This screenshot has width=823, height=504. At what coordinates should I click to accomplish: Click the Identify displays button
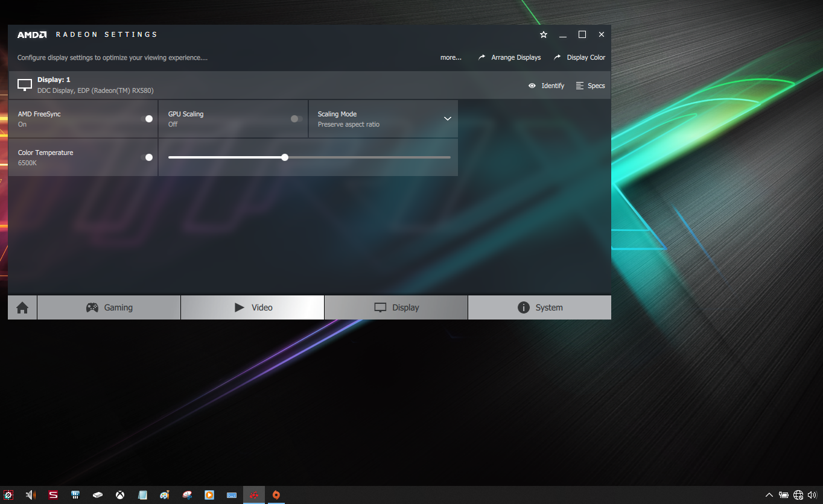click(x=547, y=86)
